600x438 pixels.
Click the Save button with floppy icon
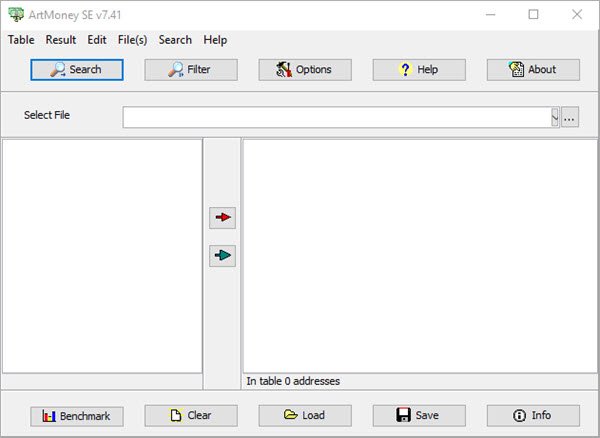point(419,415)
